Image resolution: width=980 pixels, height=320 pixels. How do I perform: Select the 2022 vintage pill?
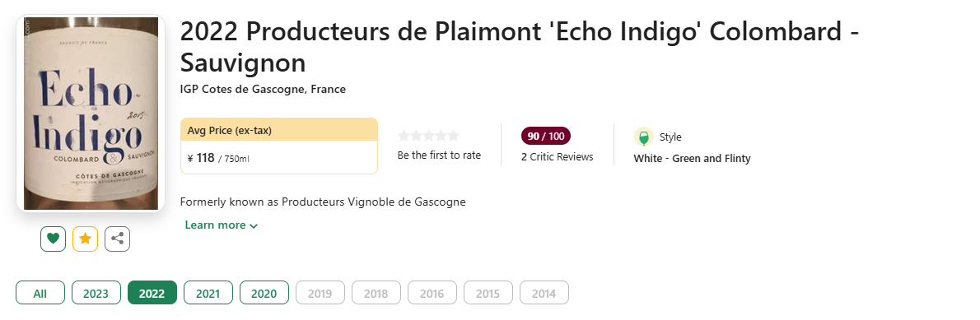pyautogui.click(x=152, y=293)
